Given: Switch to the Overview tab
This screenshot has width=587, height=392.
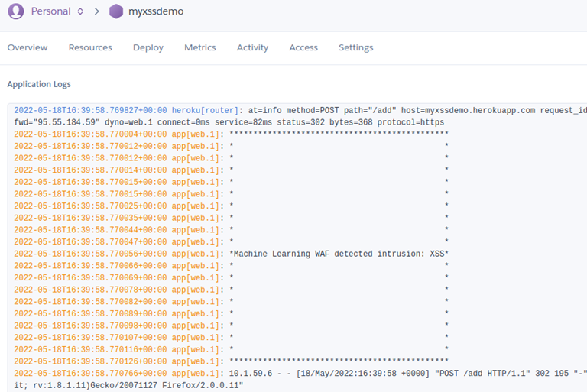Looking at the screenshot, I should (x=28, y=47).
